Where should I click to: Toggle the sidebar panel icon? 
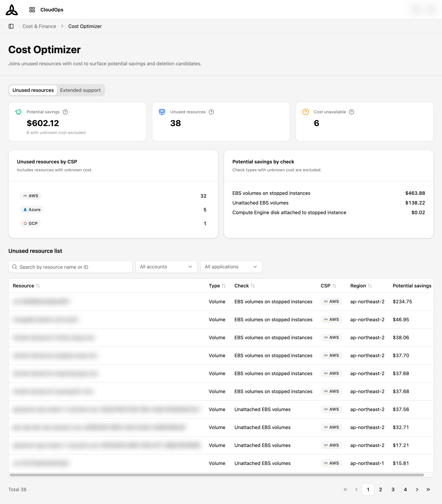pyautogui.click(x=11, y=26)
